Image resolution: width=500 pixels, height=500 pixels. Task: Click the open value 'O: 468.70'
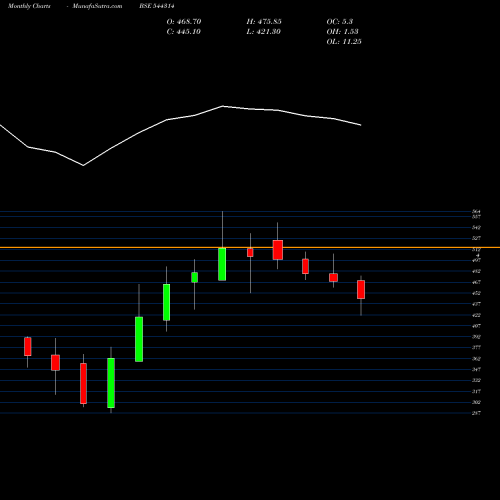(x=184, y=22)
